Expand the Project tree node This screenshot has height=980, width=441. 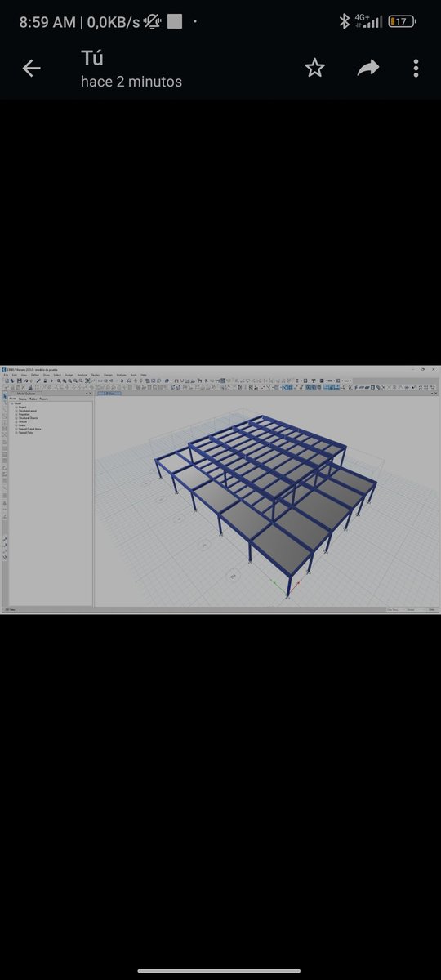click(x=16, y=407)
